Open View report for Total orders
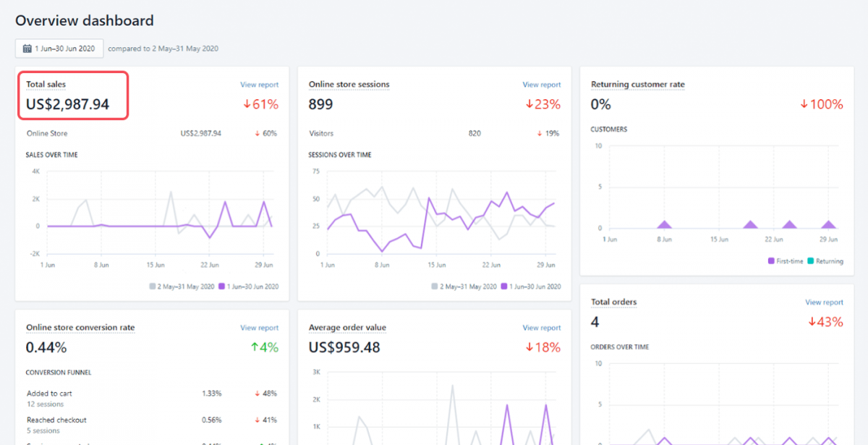The image size is (868, 445). [824, 302]
